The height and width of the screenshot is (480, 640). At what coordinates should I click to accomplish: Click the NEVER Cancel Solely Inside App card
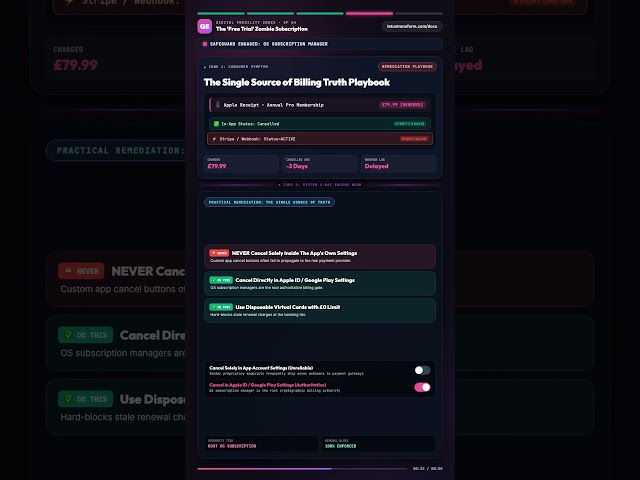[320, 256]
